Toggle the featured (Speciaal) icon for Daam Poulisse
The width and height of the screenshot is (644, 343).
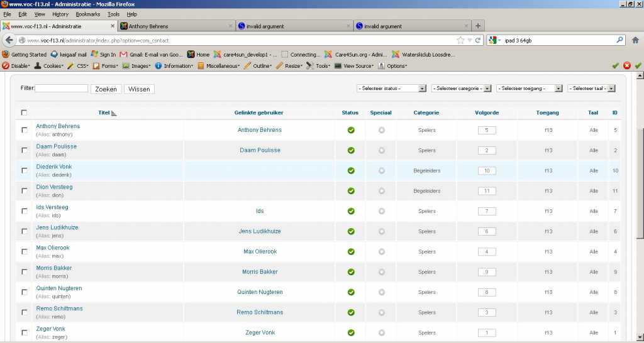click(381, 150)
